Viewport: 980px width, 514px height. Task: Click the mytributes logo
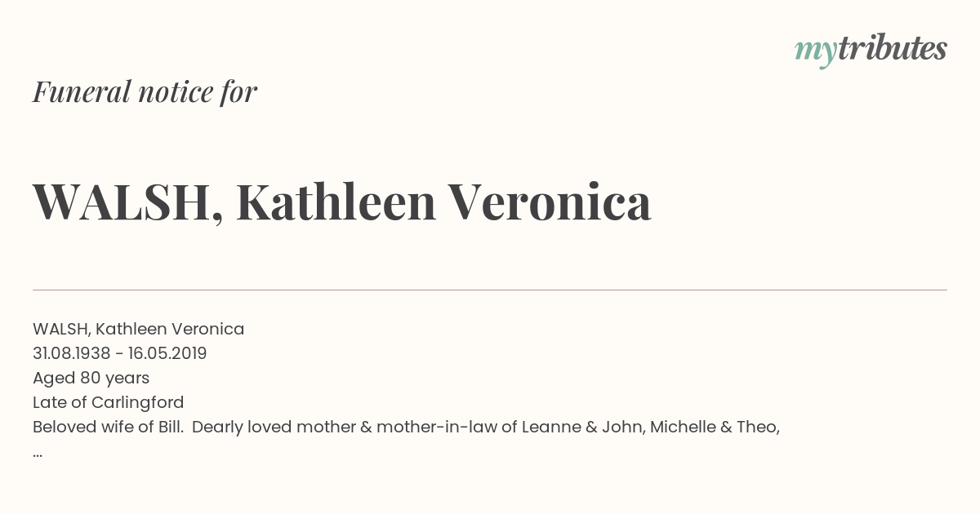tap(871, 51)
